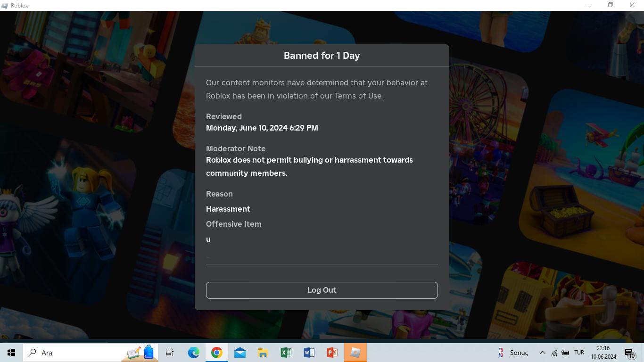This screenshot has height=362, width=644.
Task: Switch the TUR input language indicator
Action: [579, 353]
